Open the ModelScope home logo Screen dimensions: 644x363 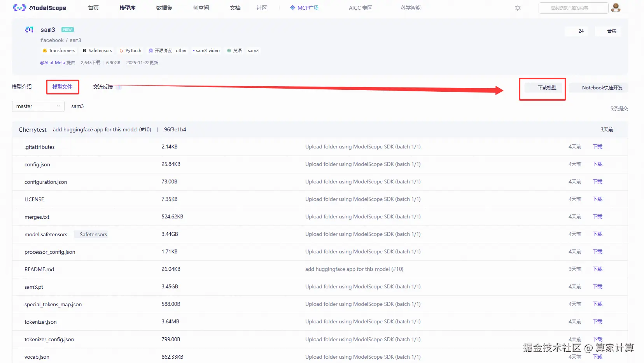(39, 8)
